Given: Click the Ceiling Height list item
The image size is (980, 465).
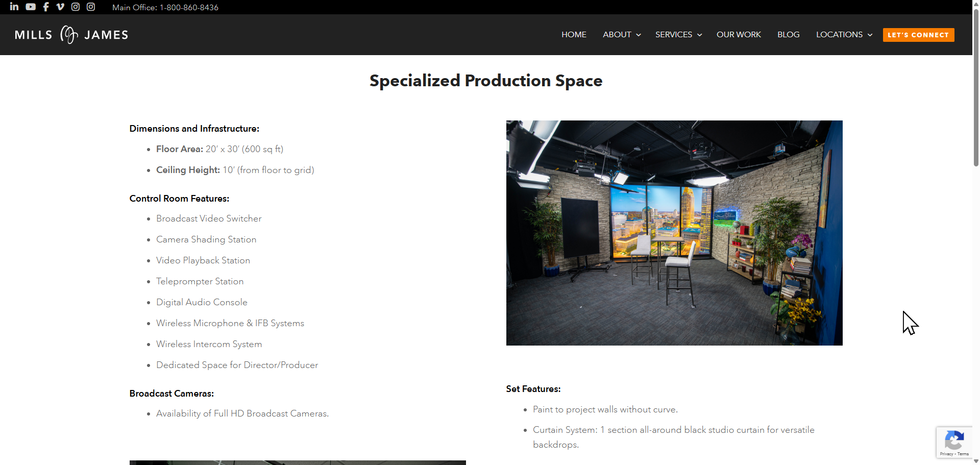Looking at the screenshot, I should [x=235, y=170].
